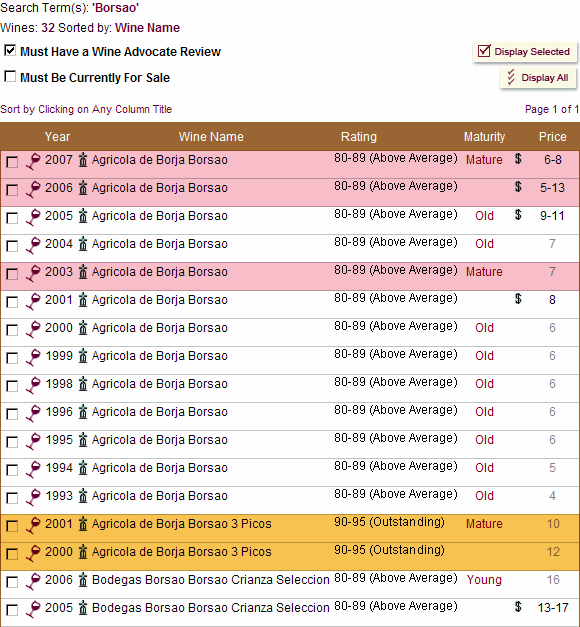The width and height of the screenshot is (580, 627).
Task: Click price 9-11 for 2005 Agricola Borsao
Action: coord(552,216)
